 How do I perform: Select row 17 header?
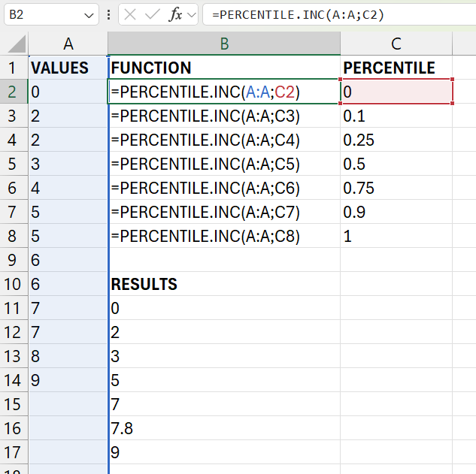point(14,452)
